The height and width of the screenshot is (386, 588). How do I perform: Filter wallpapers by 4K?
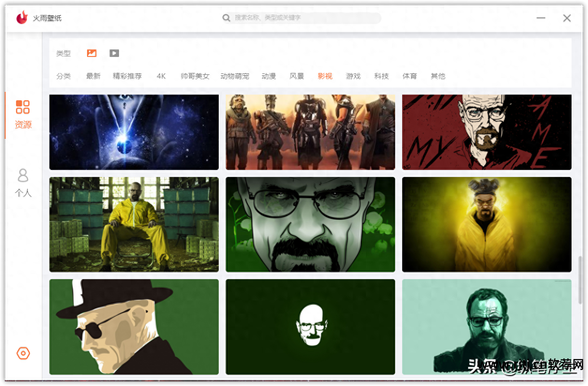tap(161, 76)
